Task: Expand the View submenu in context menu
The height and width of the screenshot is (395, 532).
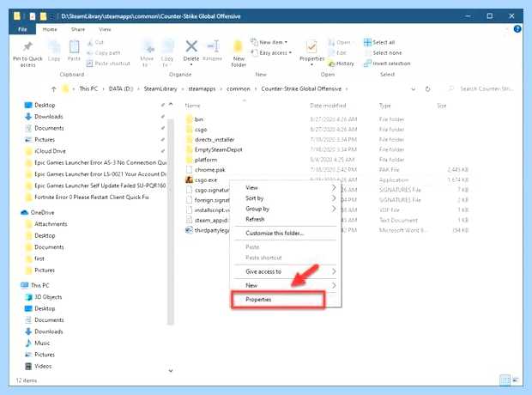Action: 286,188
